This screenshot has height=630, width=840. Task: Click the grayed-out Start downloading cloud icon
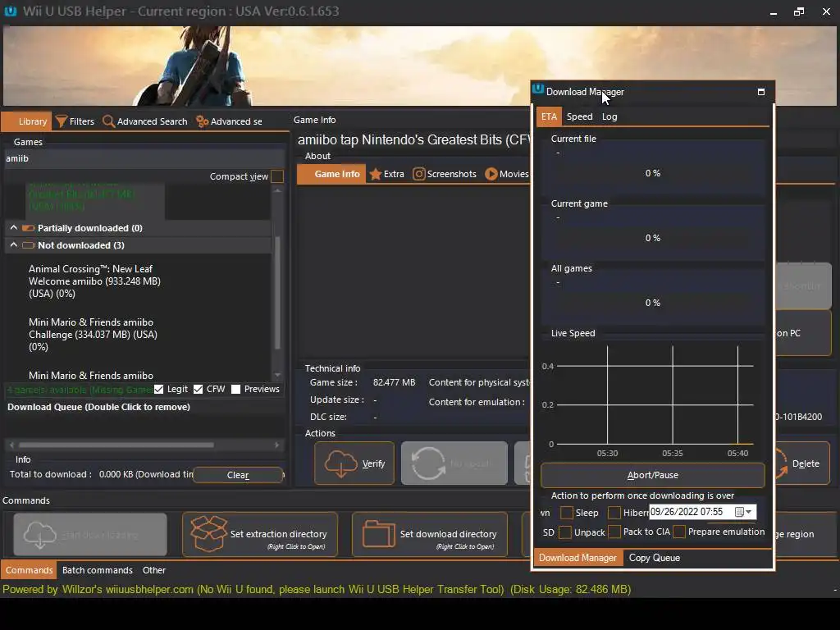(x=39, y=535)
